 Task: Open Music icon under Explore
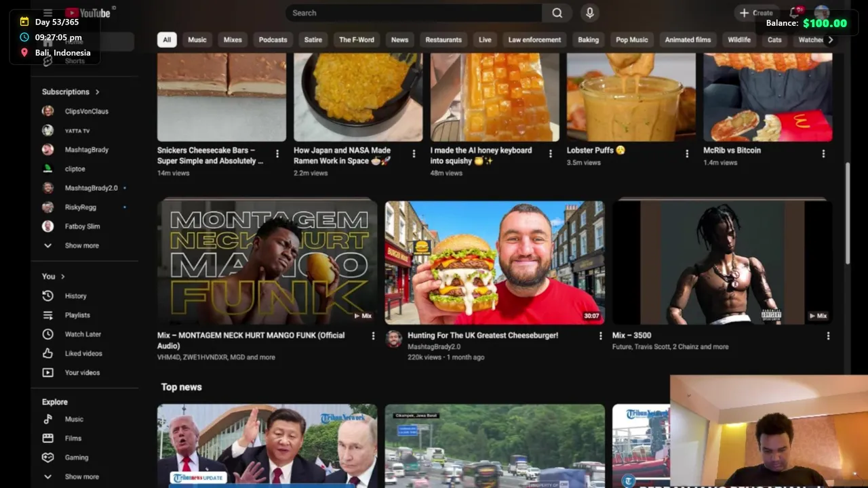click(47, 419)
